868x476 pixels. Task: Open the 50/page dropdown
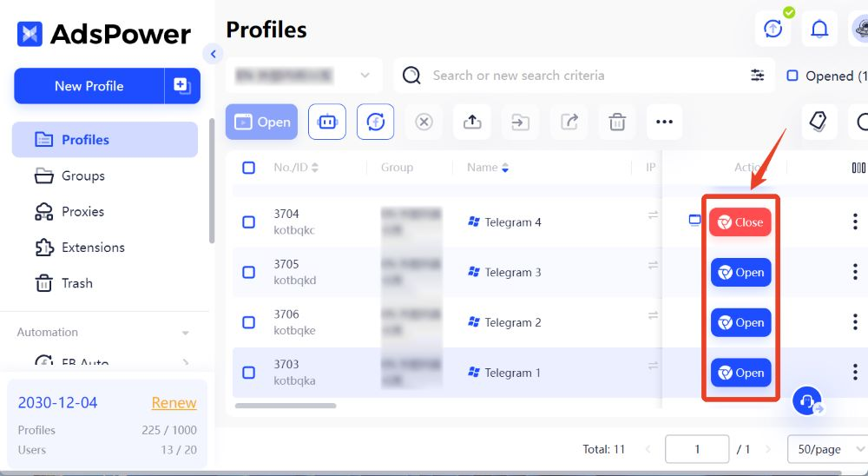click(825, 449)
